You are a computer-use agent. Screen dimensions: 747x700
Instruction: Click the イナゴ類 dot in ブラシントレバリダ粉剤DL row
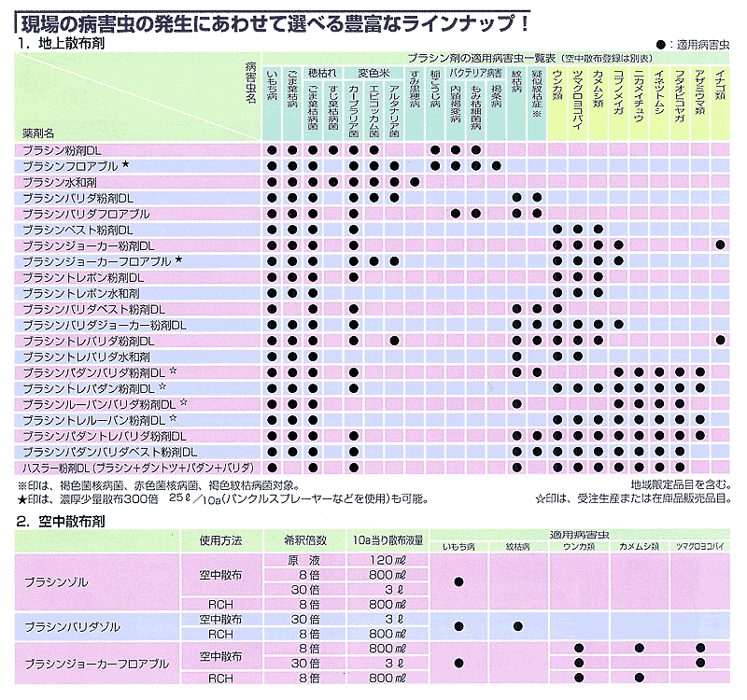(x=721, y=340)
